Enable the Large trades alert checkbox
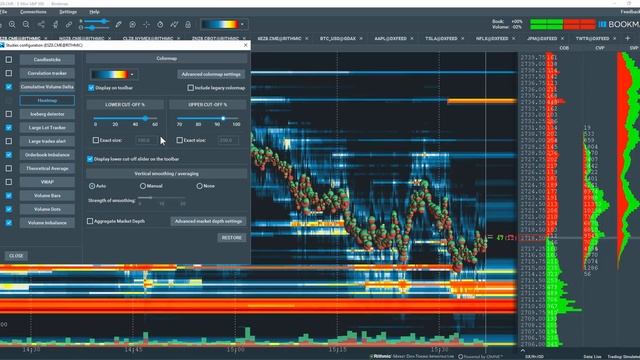 tap(9, 141)
